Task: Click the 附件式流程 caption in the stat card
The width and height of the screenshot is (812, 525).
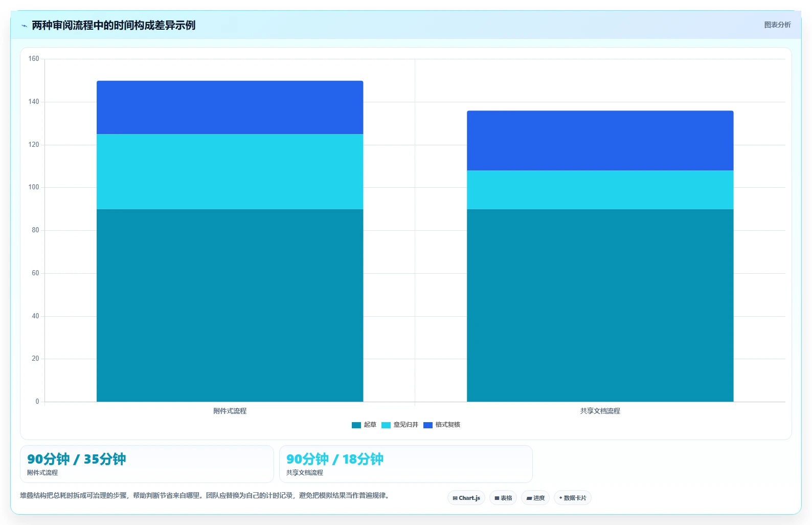Action: tap(42, 473)
